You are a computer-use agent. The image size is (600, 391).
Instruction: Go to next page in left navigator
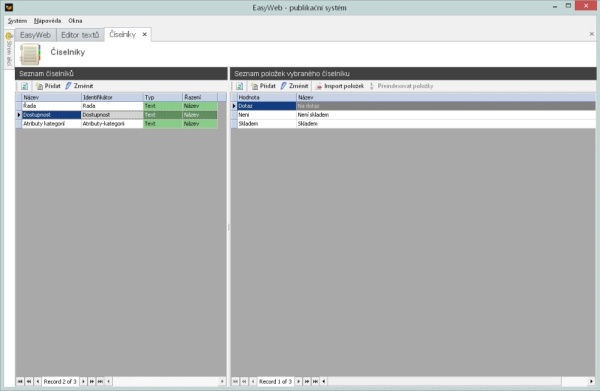[92, 381]
